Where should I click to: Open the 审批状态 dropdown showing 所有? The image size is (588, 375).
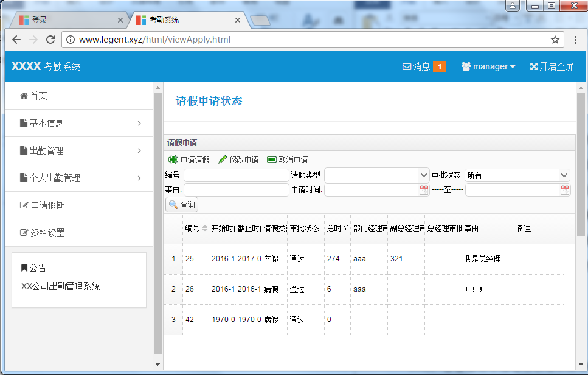click(x=517, y=175)
